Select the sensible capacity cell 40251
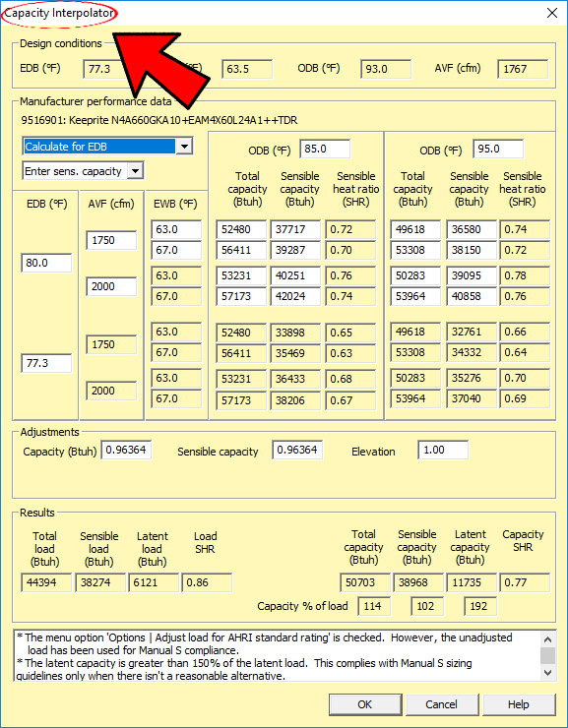This screenshot has height=728, width=568. click(295, 275)
